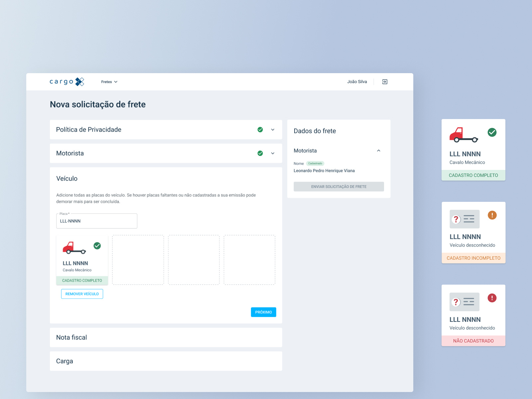This screenshot has width=532, height=399.
Task: Click the unknown vehicle question mark icon
Action: [456, 219]
